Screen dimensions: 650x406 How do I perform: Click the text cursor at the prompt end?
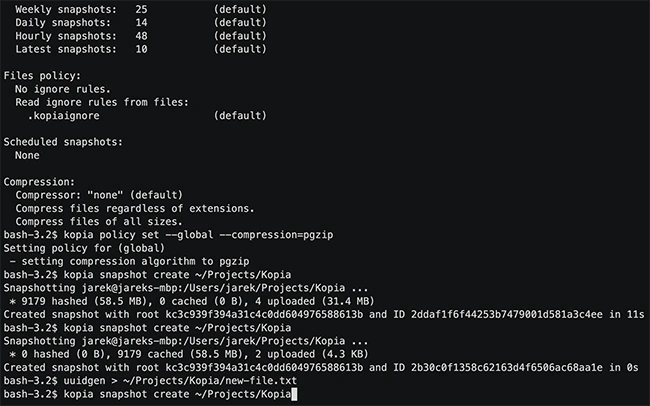pos(296,397)
